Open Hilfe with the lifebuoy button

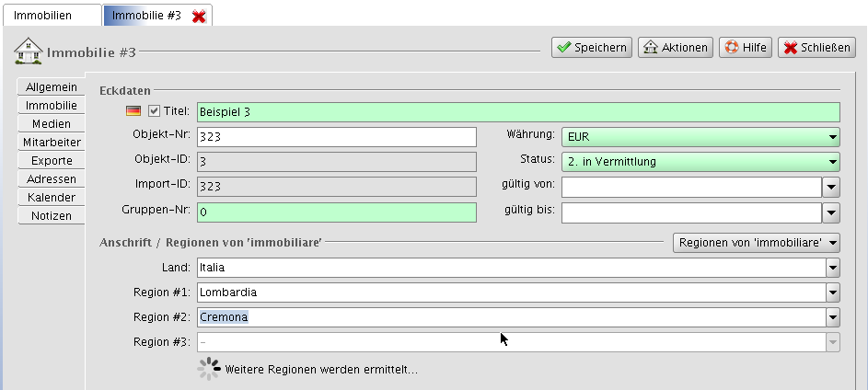(x=745, y=48)
